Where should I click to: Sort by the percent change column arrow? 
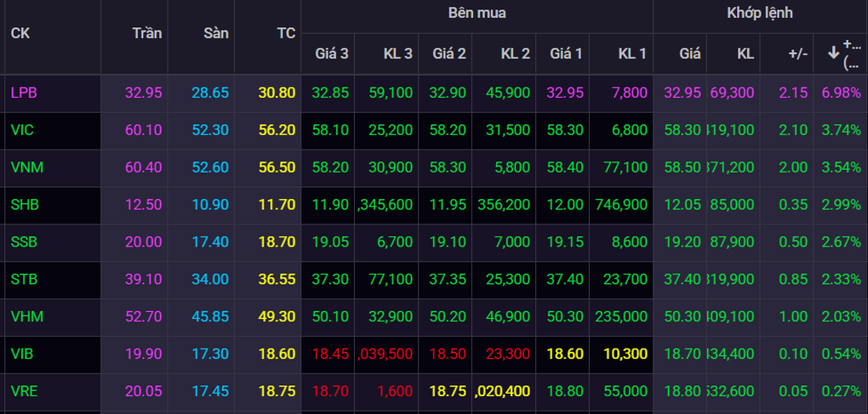tap(833, 53)
